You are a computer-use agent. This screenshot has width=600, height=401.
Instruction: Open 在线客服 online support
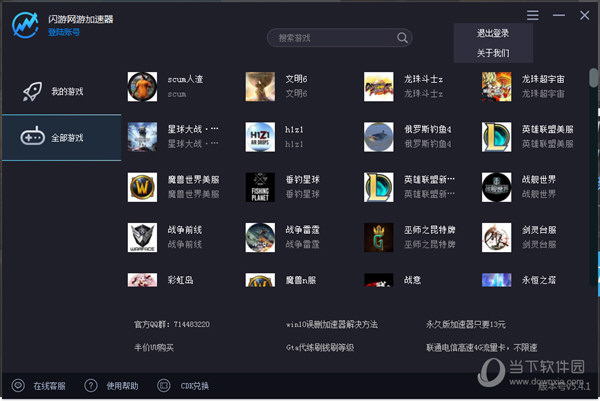point(49,386)
